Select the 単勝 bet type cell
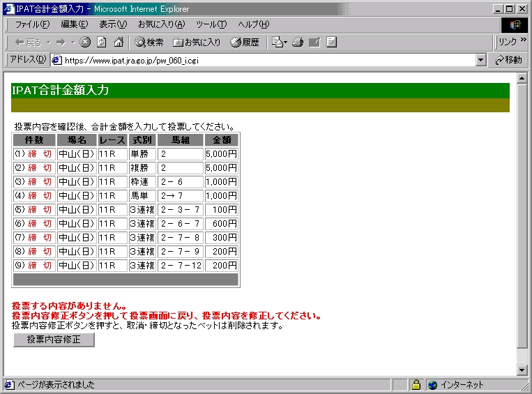The height and width of the screenshot is (394, 532). coord(142,154)
